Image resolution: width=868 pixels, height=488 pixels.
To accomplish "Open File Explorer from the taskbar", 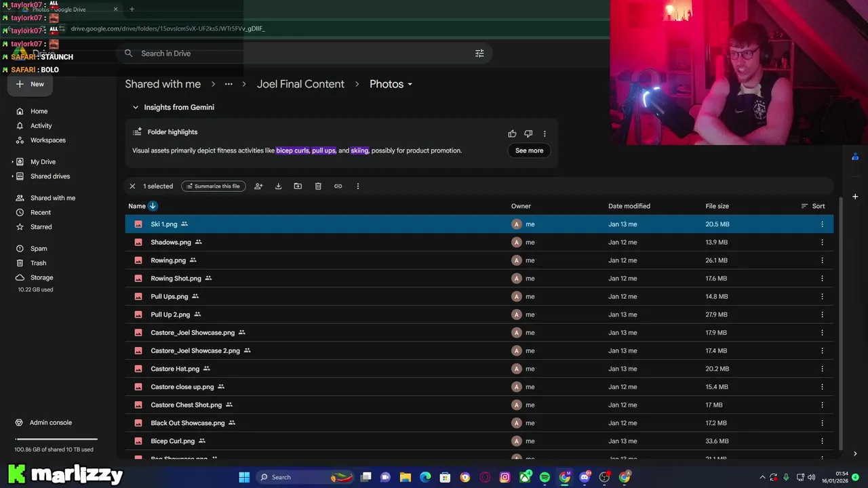I will pos(406,477).
